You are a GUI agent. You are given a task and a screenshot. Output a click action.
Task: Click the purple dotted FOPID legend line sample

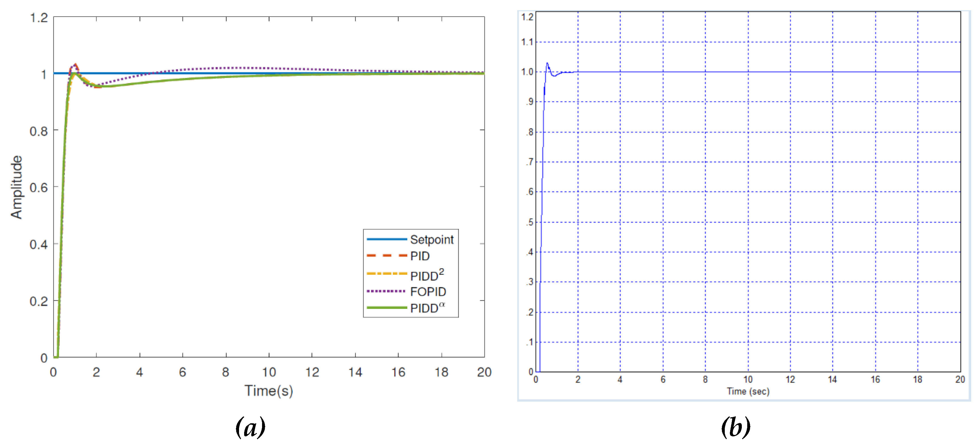click(x=387, y=291)
